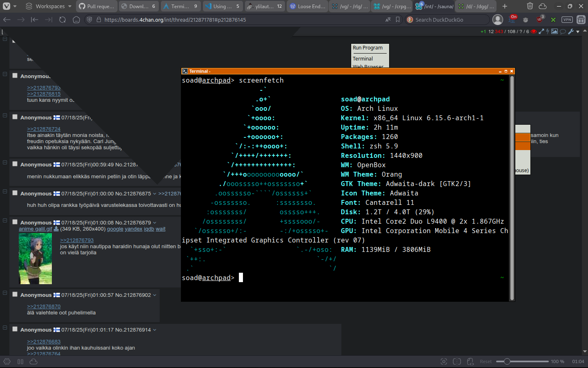Follow quote link >>212876870
The width and height of the screenshot is (588, 368).
(x=44, y=306)
